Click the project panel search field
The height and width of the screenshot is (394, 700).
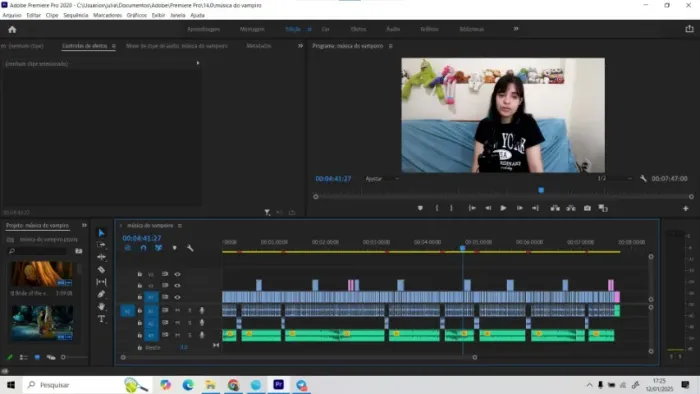coord(39,251)
